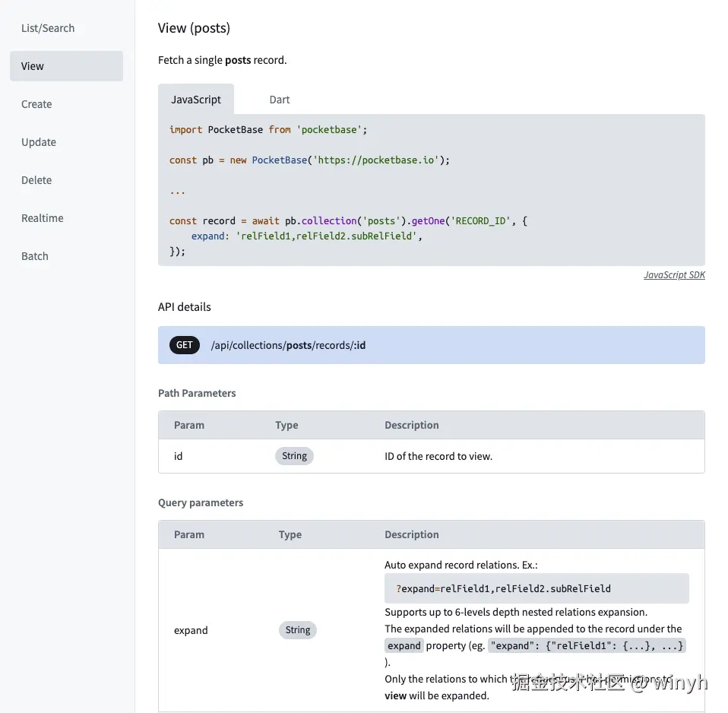Screen dimensions: 728x713
Task: Choose Batch from the sidebar
Action: click(35, 256)
